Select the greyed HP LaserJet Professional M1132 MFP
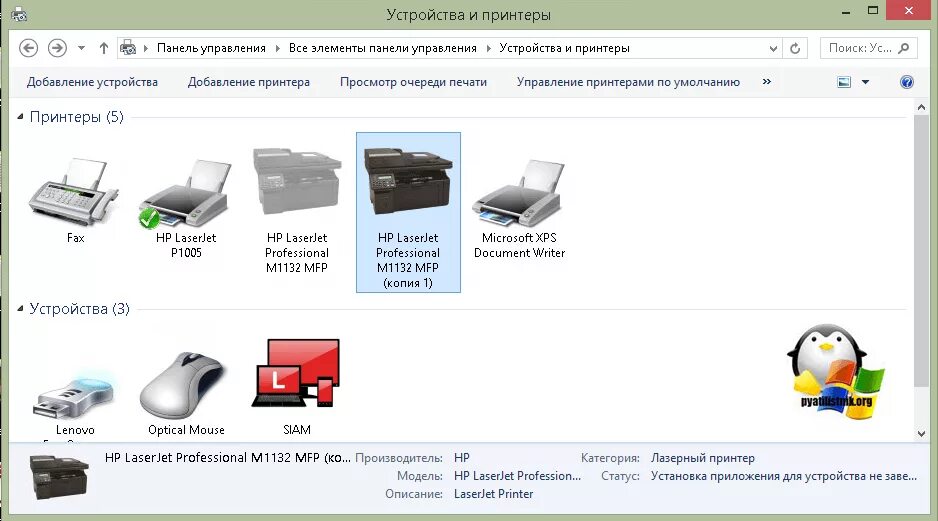This screenshot has height=521, width=938. click(x=297, y=182)
